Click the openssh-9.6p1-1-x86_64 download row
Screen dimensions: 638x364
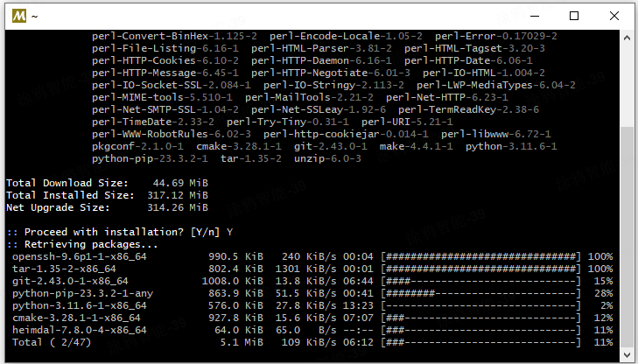(x=312, y=256)
